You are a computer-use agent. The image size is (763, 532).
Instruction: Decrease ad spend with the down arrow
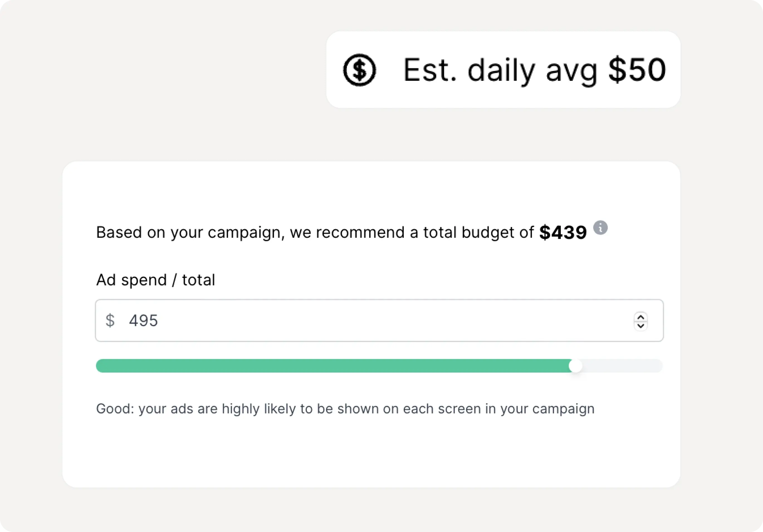[641, 326]
